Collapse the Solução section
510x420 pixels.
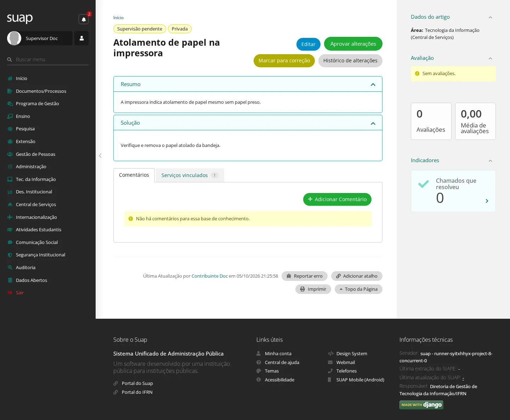[x=373, y=123]
